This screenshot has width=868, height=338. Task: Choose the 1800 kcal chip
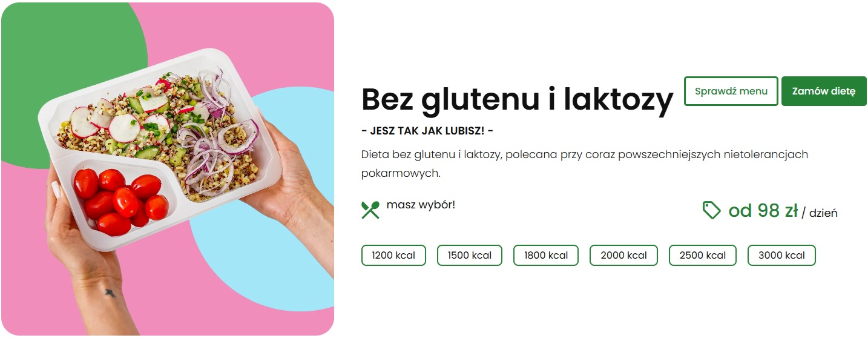[546, 255]
